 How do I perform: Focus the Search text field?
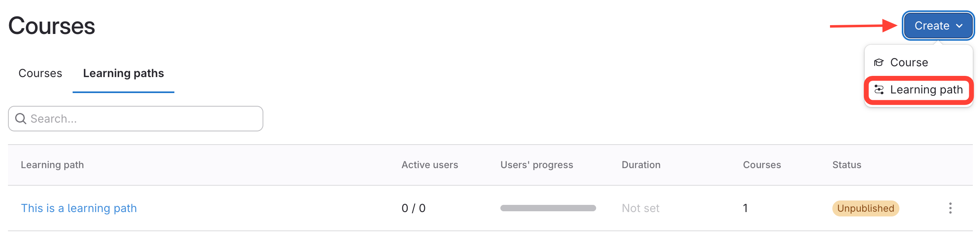click(x=144, y=119)
